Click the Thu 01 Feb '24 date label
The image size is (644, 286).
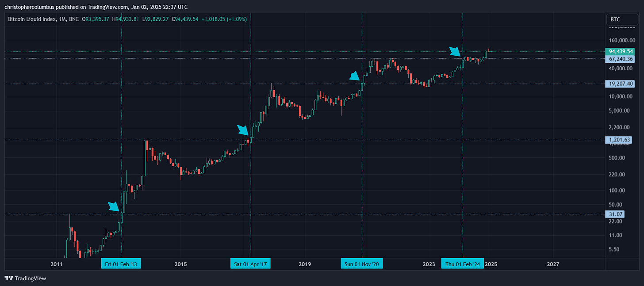[463, 264]
